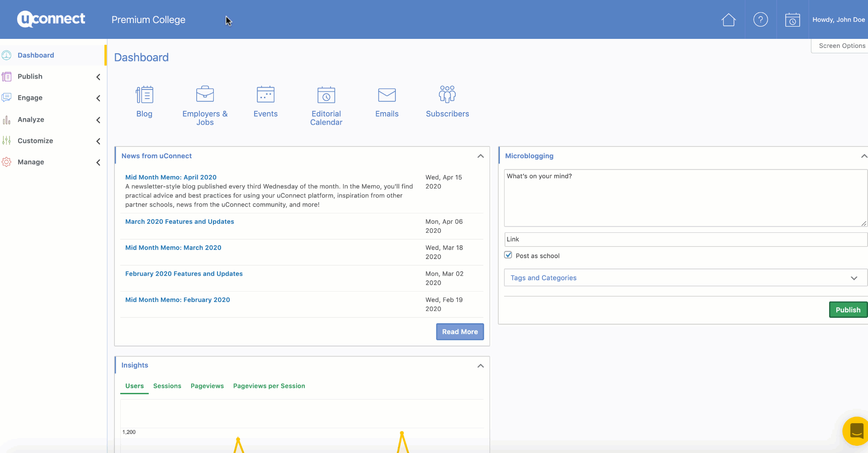Open the Blog shortcut icon
This screenshot has height=453, width=868.
(144, 95)
